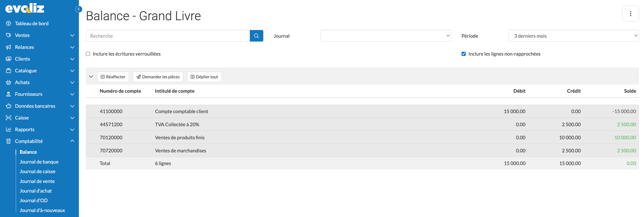
Task: Click the Réaffecter button
Action: [113, 77]
